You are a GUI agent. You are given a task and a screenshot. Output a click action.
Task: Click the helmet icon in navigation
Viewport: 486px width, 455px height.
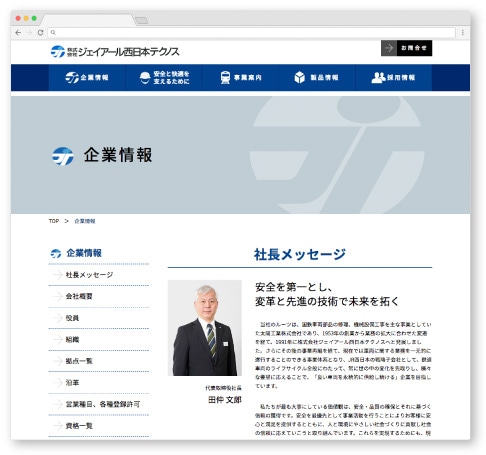145,78
